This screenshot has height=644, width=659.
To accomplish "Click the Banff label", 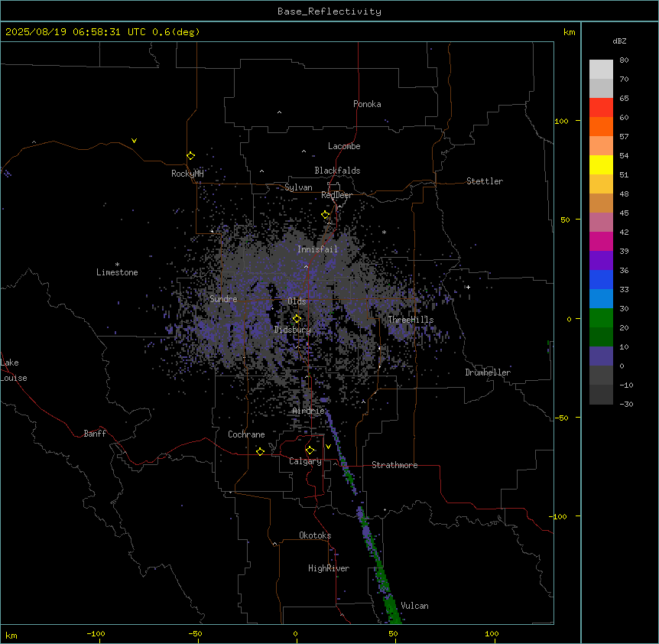I will click(95, 434).
